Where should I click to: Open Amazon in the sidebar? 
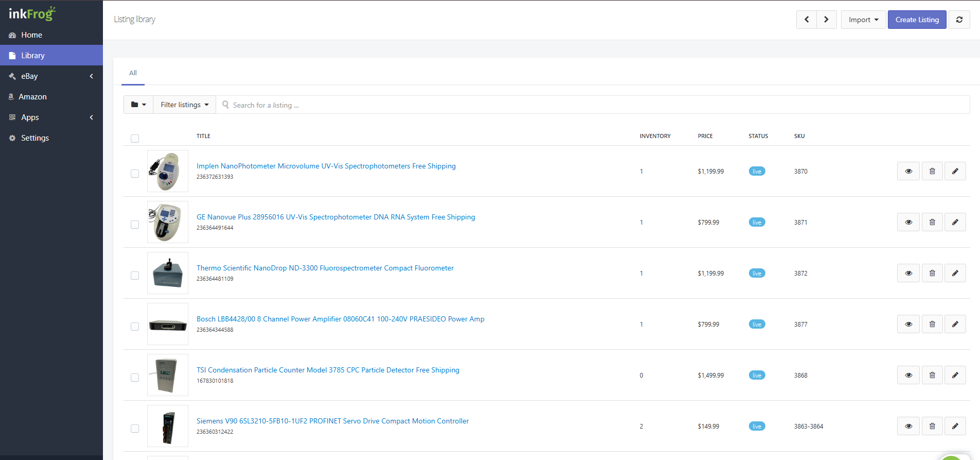(x=51, y=96)
